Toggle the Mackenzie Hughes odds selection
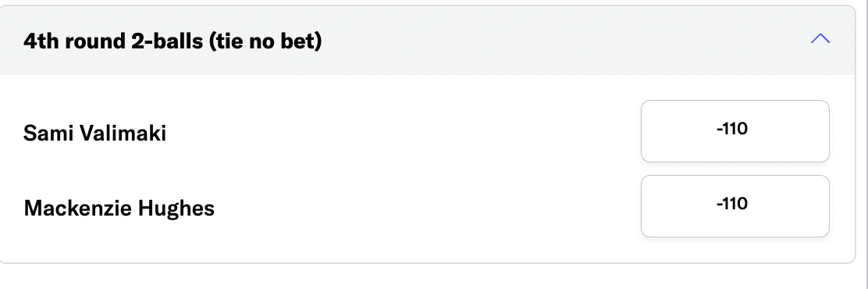Image resolution: width=868 pixels, height=289 pixels. (735, 206)
